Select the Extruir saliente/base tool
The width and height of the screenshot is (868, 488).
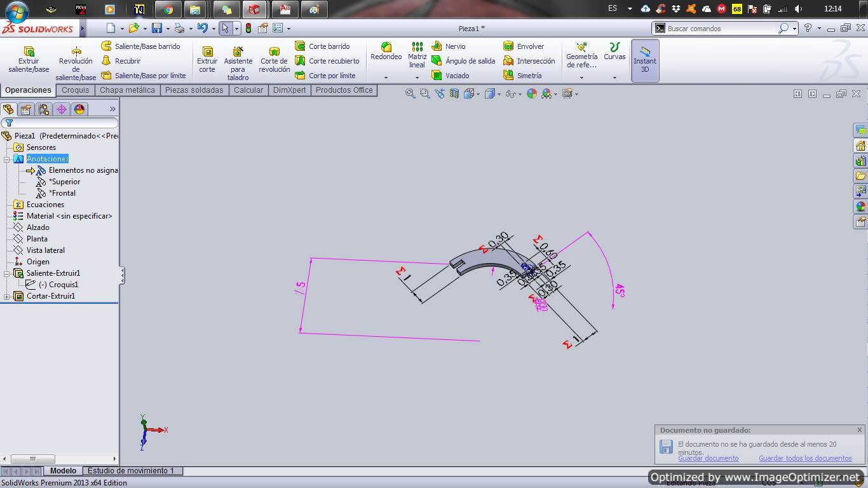coord(29,60)
